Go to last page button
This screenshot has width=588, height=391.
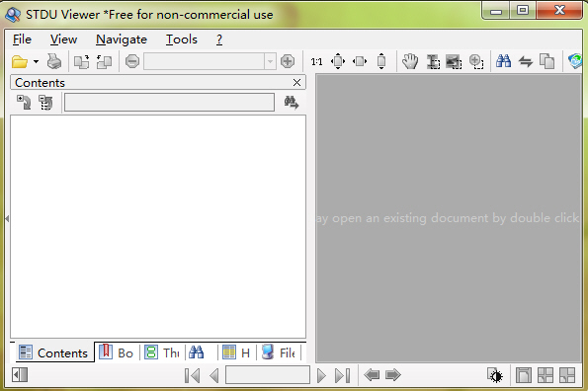342,375
